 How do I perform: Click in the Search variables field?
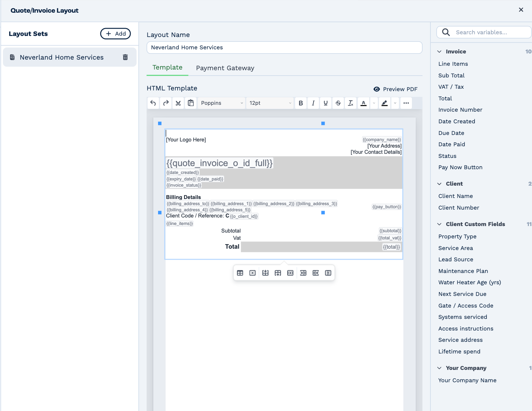tap(484, 32)
